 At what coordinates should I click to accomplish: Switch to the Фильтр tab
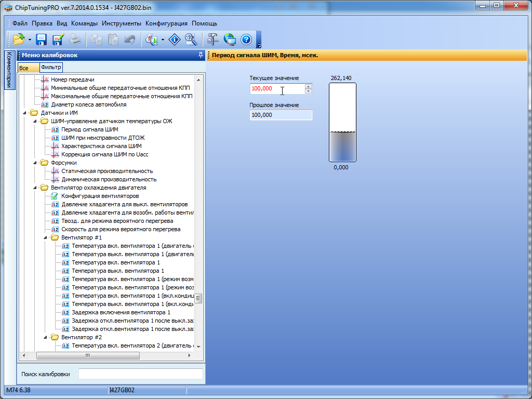51,68
